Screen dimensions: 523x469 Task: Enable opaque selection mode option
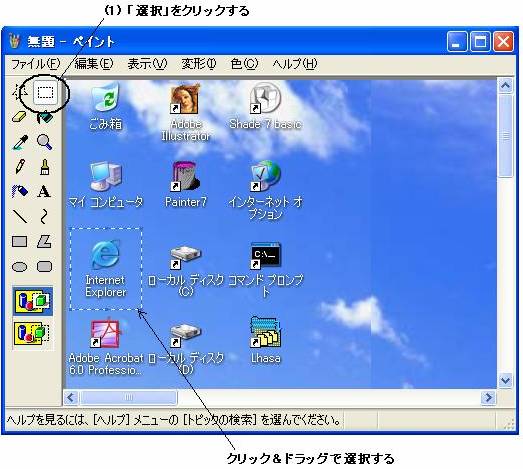[x=33, y=301]
